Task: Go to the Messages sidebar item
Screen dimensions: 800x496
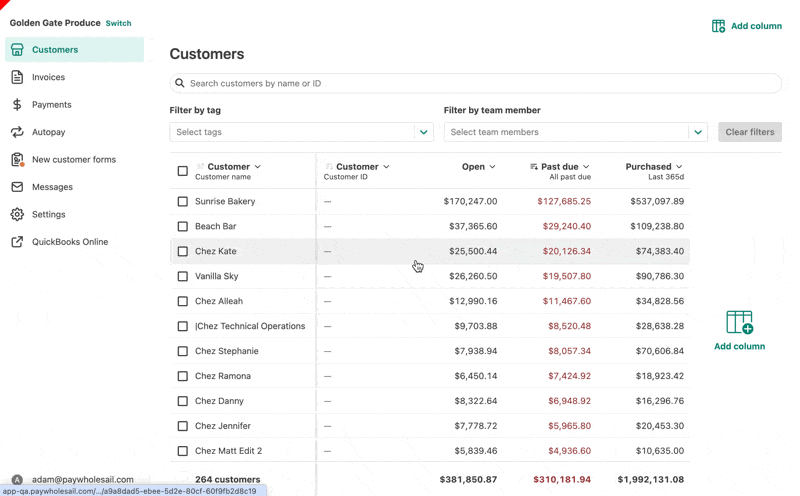Action: click(x=52, y=187)
